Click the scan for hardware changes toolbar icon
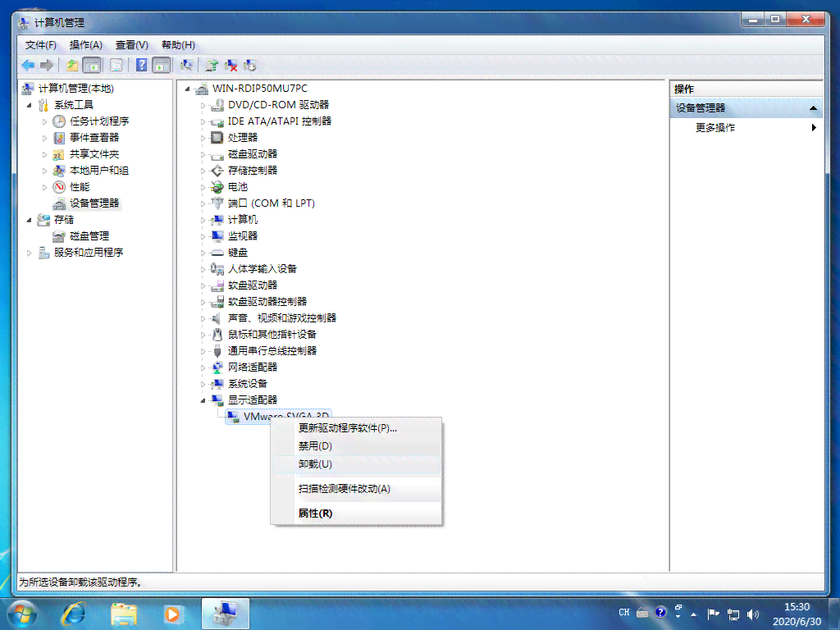The width and height of the screenshot is (840, 630). click(x=186, y=66)
